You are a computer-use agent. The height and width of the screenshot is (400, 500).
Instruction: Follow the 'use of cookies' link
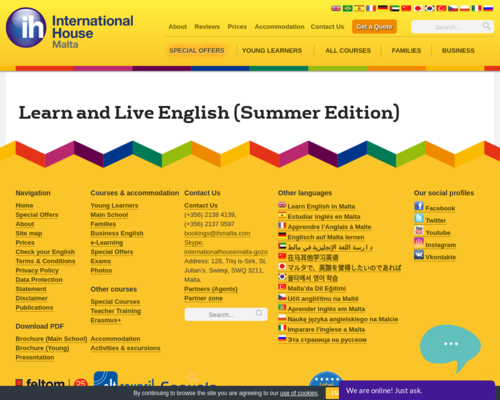(299, 393)
